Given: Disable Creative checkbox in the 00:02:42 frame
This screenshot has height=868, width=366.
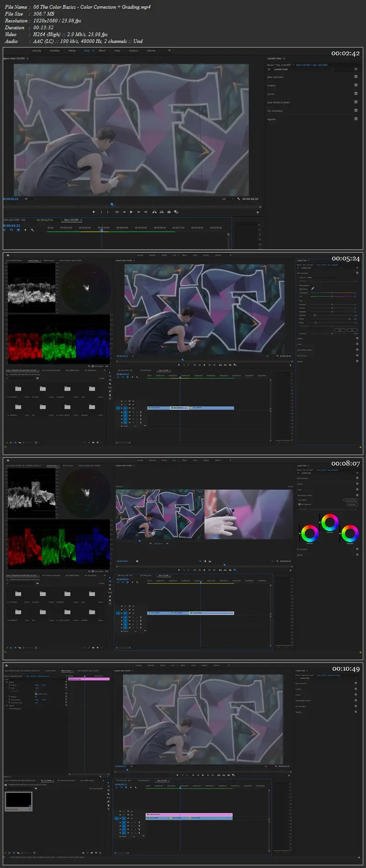Looking at the screenshot, I should point(356,85).
